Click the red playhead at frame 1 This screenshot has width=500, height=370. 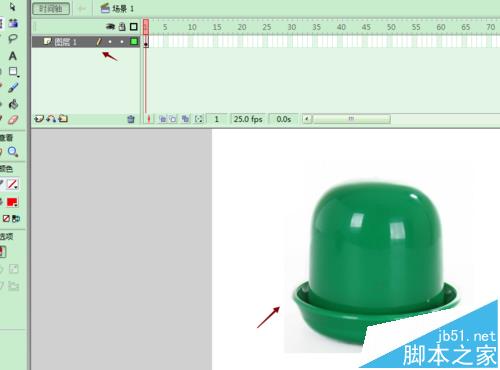pos(146,27)
